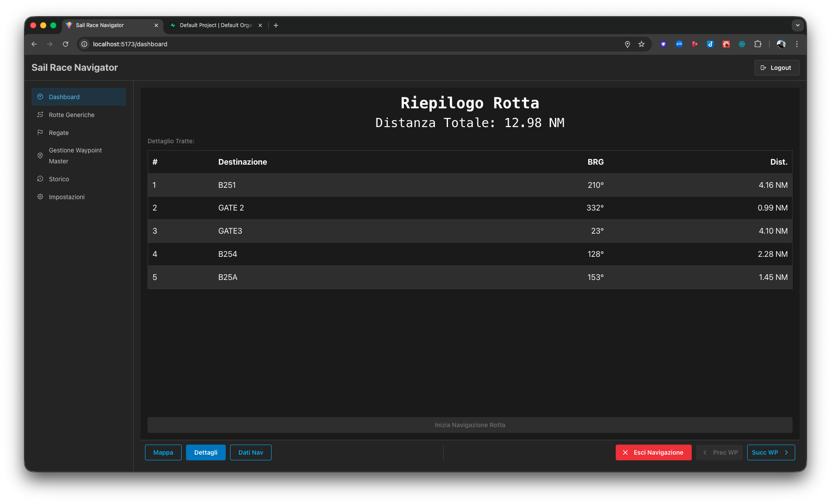831x504 pixels.
Task: Click the Dashboard gauge icon in sidebar
Action: pos(40,97)
